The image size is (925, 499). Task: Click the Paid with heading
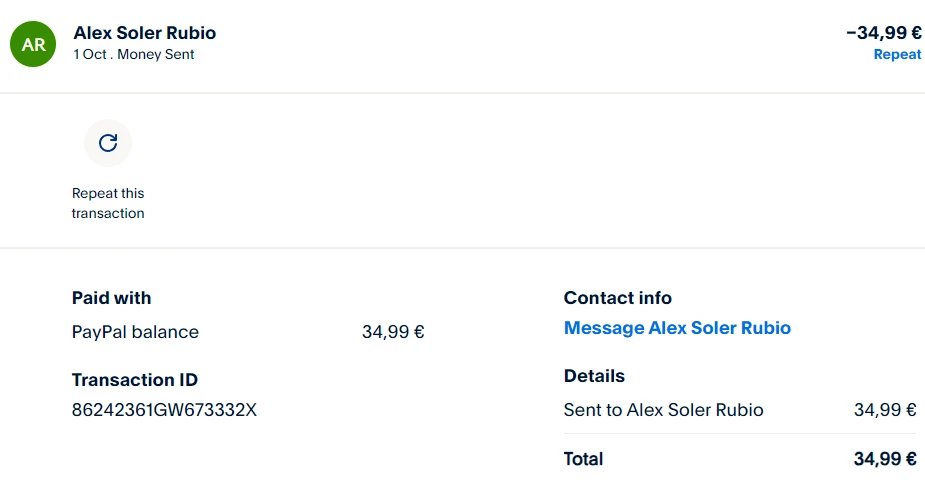tap(111, 298)
